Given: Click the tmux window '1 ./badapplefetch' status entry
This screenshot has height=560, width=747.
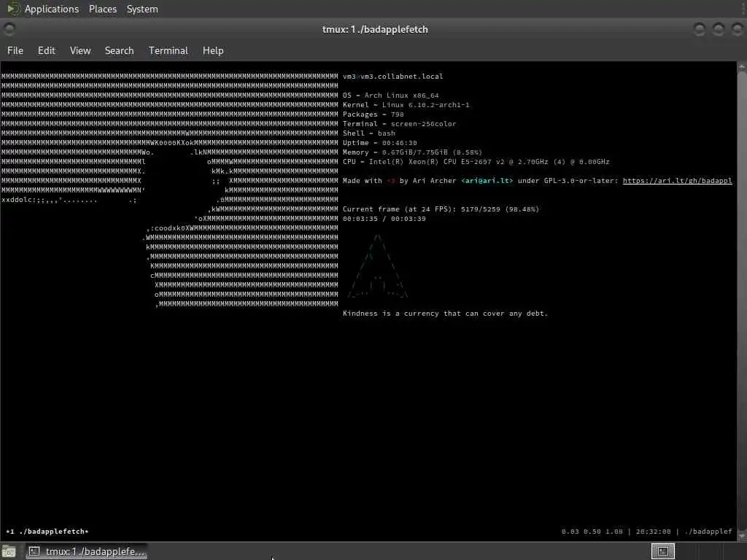Looking at the screenshot, I should pyautogui.click(x=47, y=532).
